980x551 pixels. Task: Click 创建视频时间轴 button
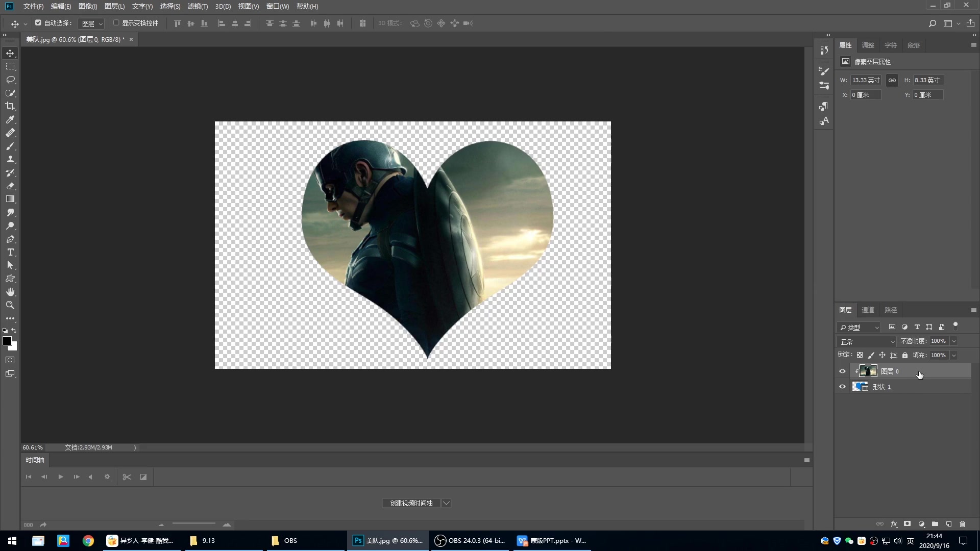411,503
